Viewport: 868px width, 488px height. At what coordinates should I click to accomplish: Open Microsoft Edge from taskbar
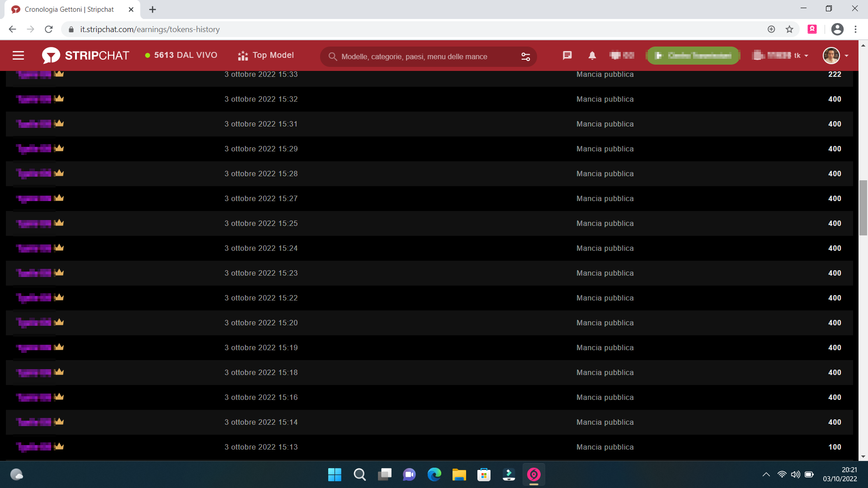434,474
